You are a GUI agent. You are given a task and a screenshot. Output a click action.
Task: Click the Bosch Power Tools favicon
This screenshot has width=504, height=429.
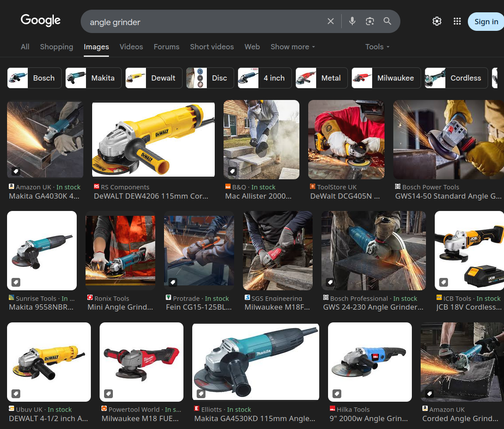tap(398, 186)
